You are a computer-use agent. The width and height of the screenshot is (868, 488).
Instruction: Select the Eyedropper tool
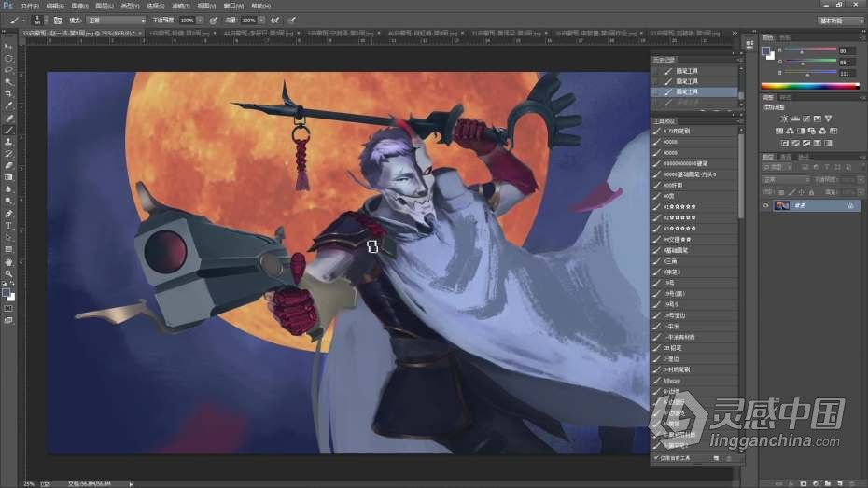8,106
